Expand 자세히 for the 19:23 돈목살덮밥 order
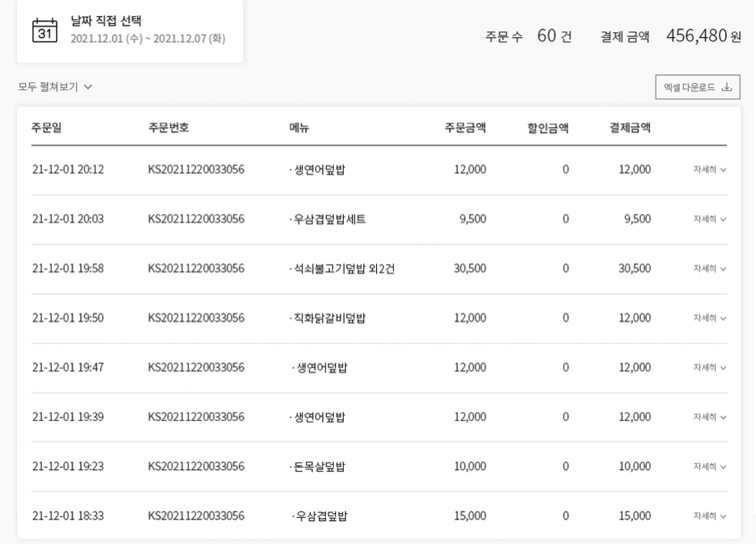756x544 pixels. [710, 466]
